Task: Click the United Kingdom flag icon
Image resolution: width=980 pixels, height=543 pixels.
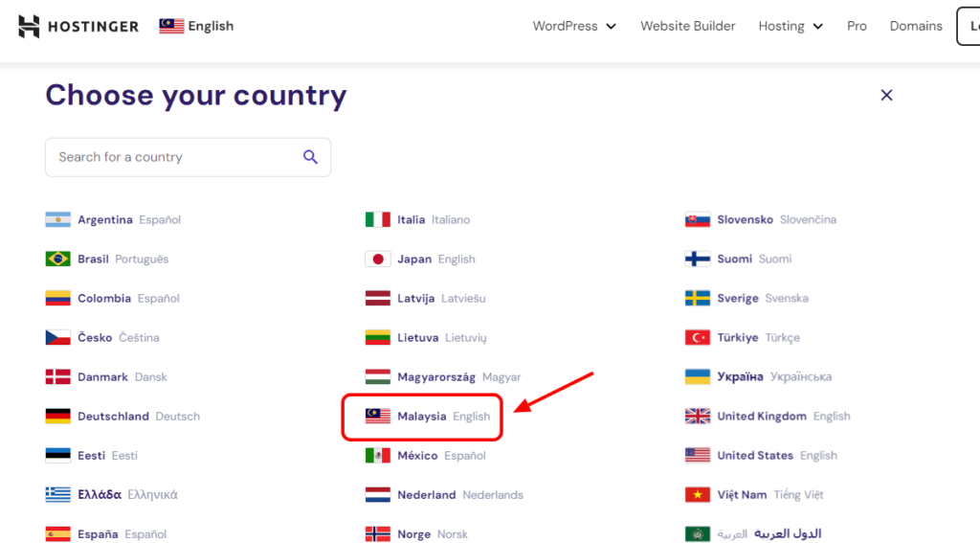Action: 697,416
